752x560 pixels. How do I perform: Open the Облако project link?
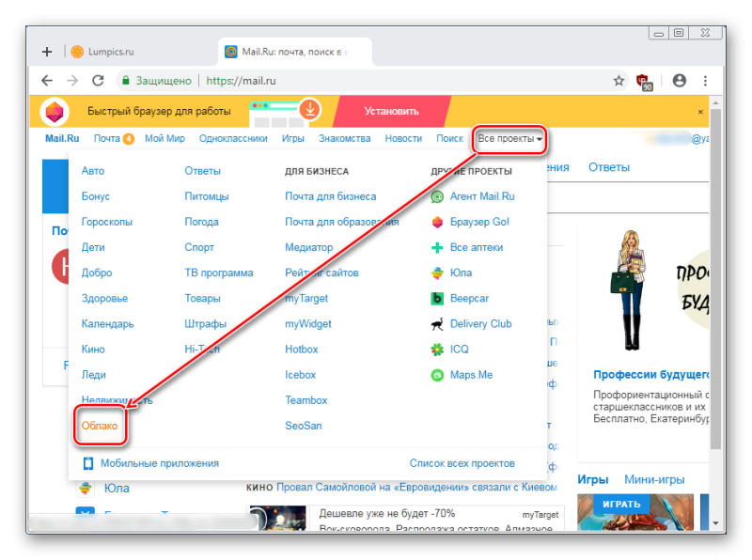100,426
